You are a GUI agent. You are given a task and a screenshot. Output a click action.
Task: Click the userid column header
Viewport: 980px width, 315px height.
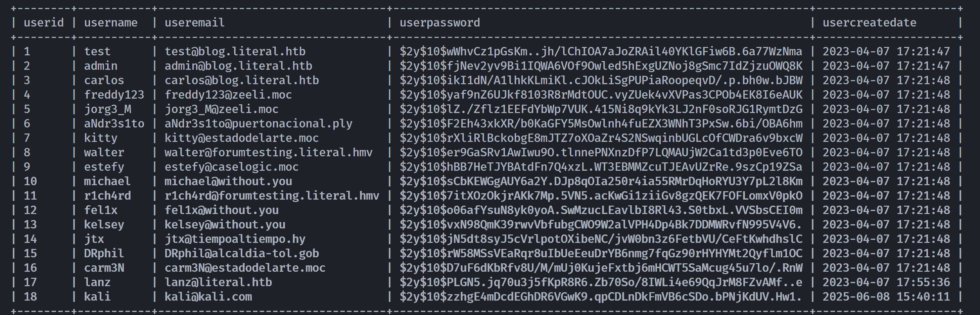(x=44, y=23)
